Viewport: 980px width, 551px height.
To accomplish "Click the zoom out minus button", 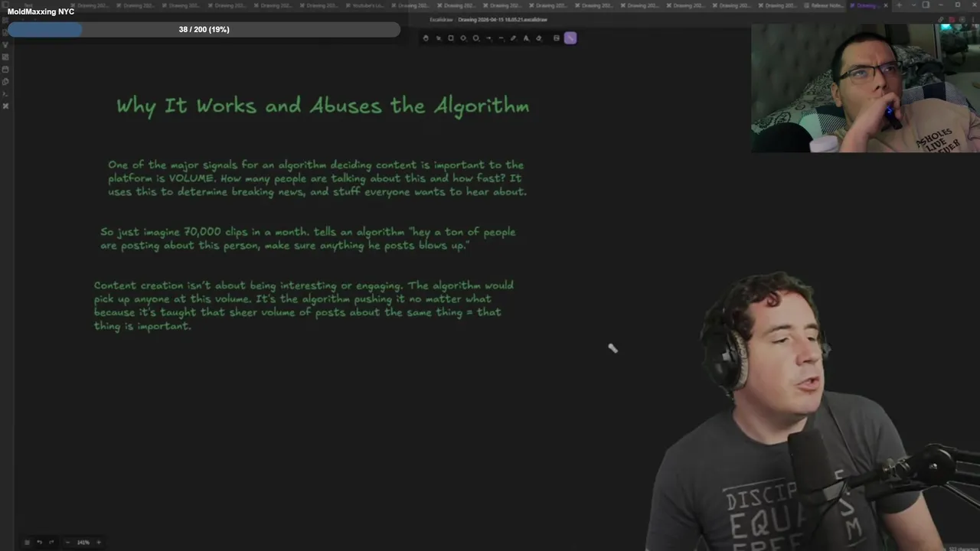I will (67, 543).
